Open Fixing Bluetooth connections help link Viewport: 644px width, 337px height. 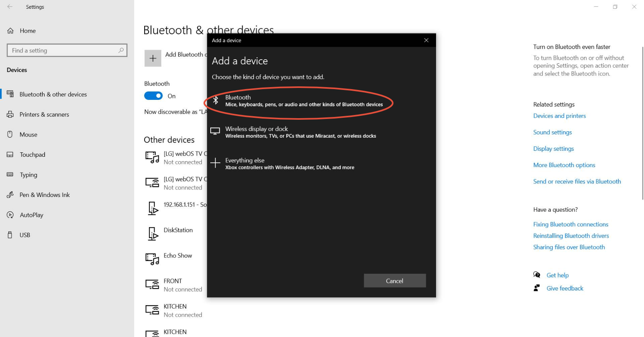pos(571,224)
